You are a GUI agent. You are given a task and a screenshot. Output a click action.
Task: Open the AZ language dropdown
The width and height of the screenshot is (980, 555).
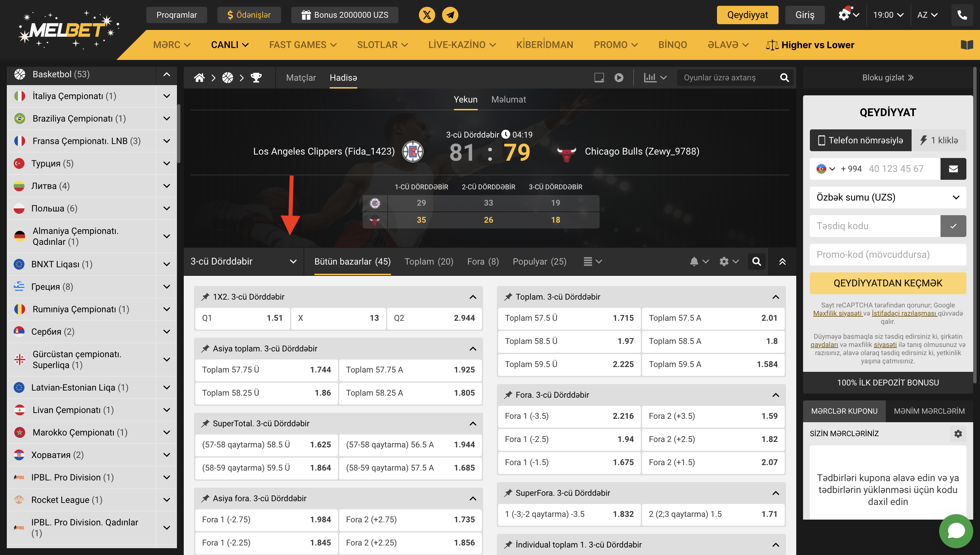point(927,15)
